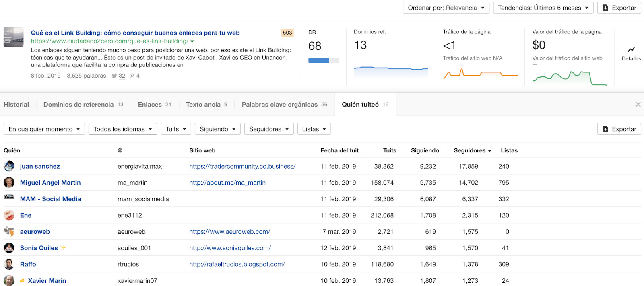644x286 pixels.
Task: Click Miguel Angel Martin's avatar
Action: click(x=9, y=183)
